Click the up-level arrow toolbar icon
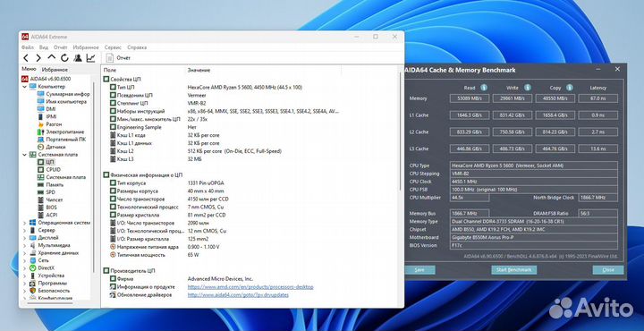This screenshot has height=331, width=644. point(51,57)
